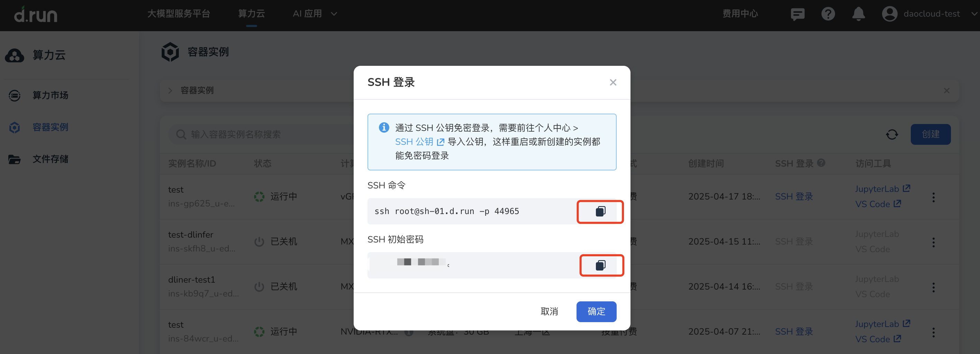980x354 pixels.
Task: Open the help question mark icon
Action: coord(828,14)
